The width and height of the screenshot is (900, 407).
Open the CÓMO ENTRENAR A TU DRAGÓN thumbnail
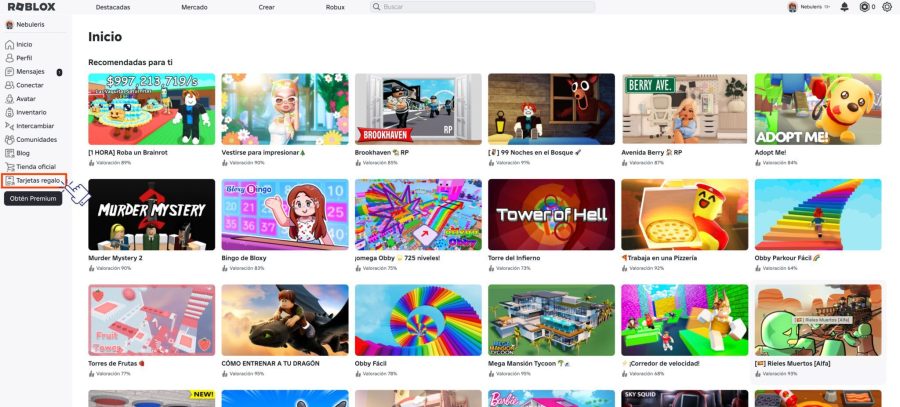[x=285, y=320]
